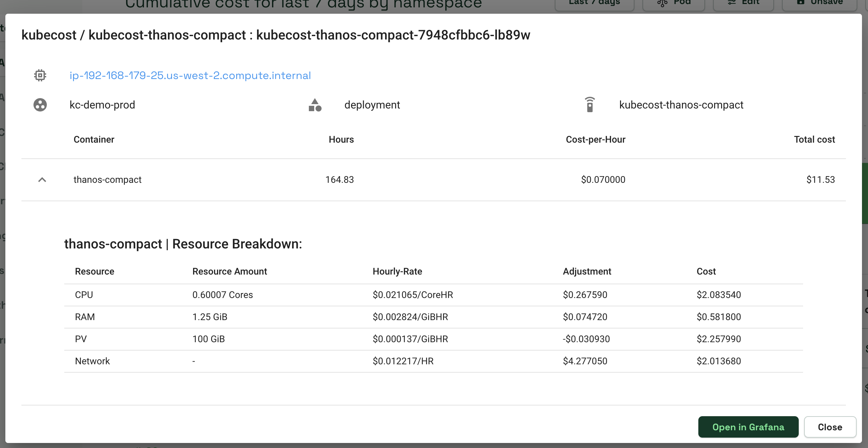Select the 164.83 hours value

tap(339, 180)
